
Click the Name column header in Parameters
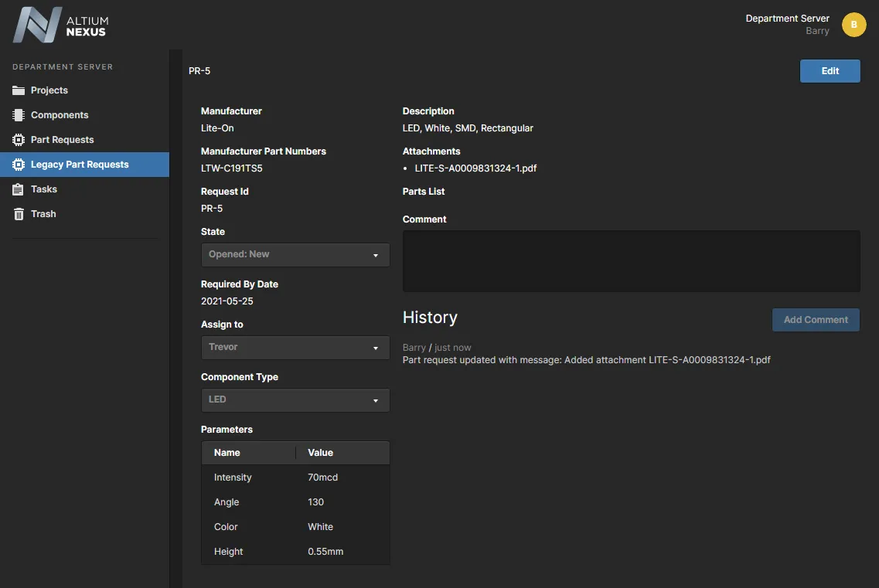pos(227,453)
